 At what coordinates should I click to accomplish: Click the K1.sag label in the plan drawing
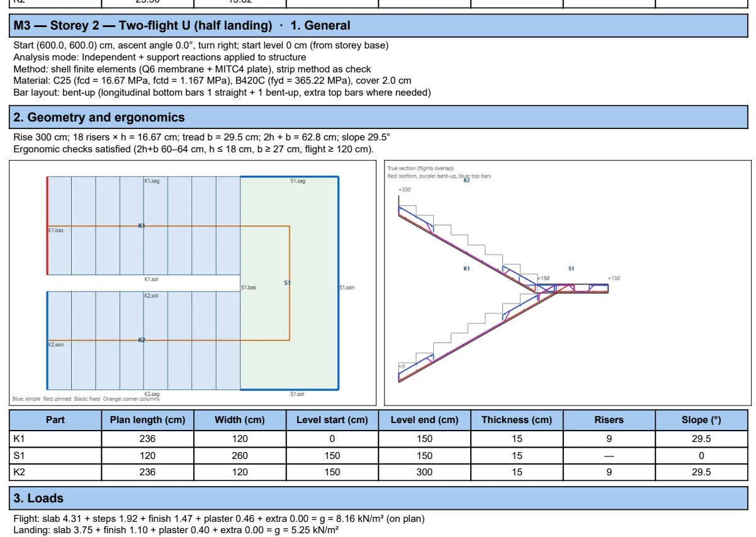tap(152, 181)
